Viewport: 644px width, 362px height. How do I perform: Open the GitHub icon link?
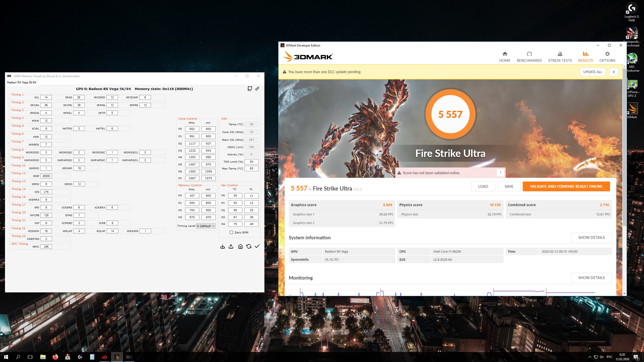pos(250,89)
